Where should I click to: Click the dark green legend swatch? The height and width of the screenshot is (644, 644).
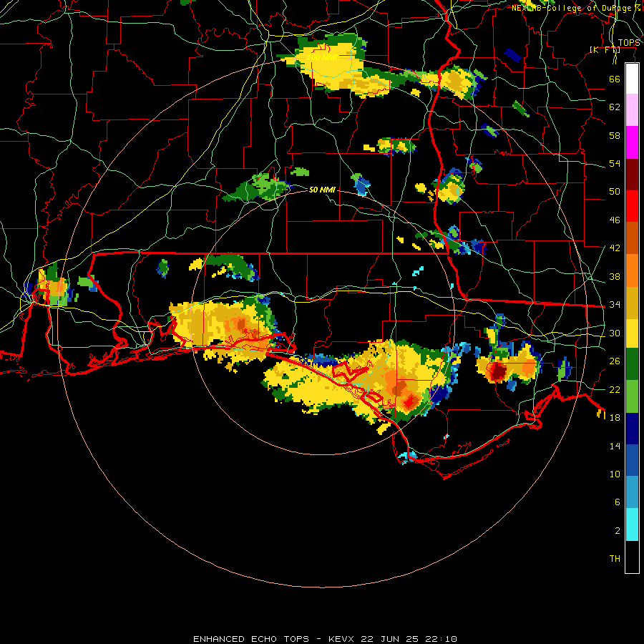pyautogui.click(x=632, y=364)
